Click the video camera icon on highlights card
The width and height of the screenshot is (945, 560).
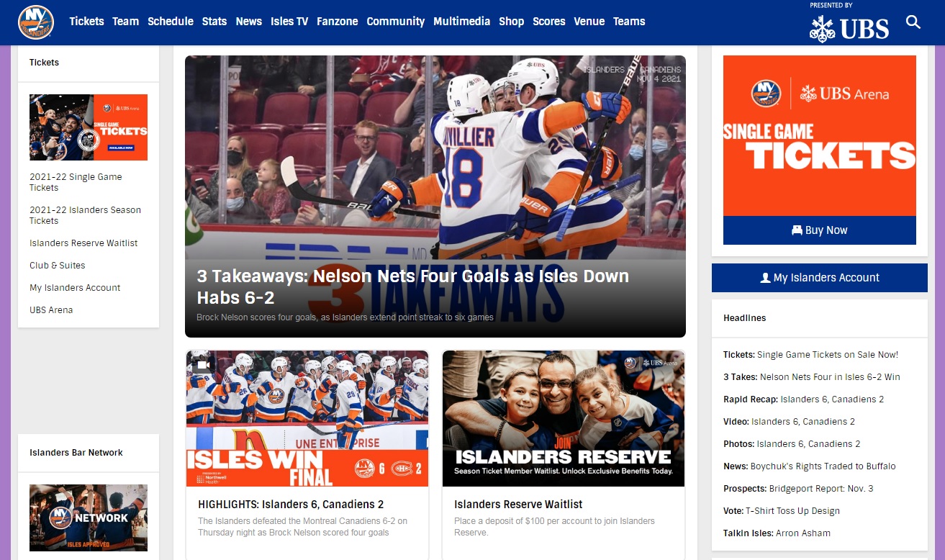(x=203, y=365)
